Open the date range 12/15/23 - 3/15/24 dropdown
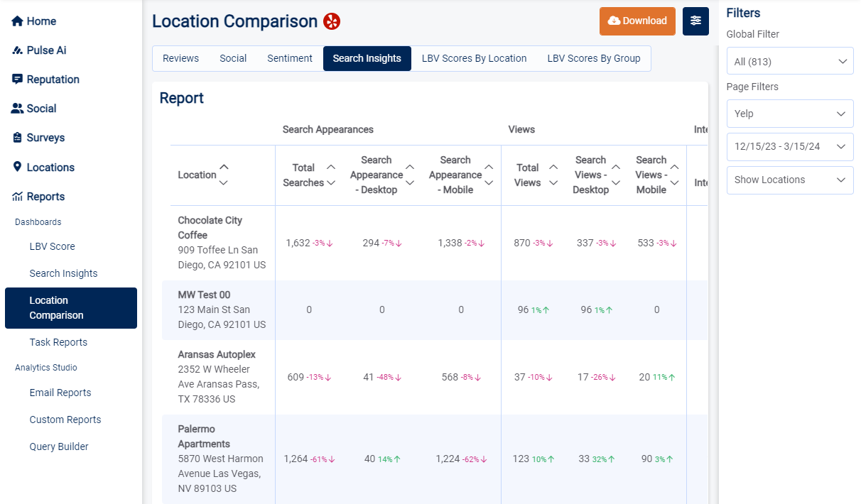 pos(789,147)
